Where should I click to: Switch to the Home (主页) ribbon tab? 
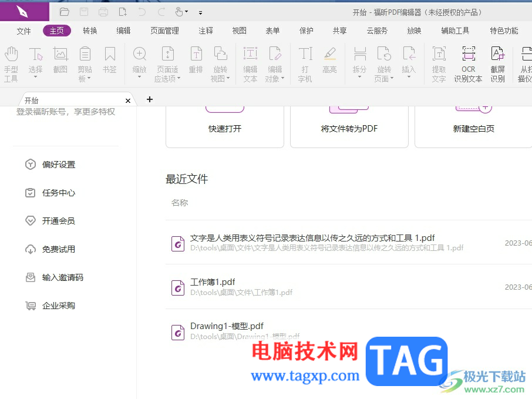[56, 31]
